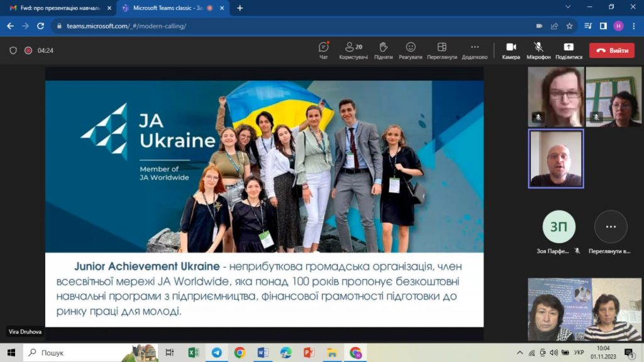The image size is (644, 362).
Task: Expand the Переглянути view options
Action: [x=441, y=50]
